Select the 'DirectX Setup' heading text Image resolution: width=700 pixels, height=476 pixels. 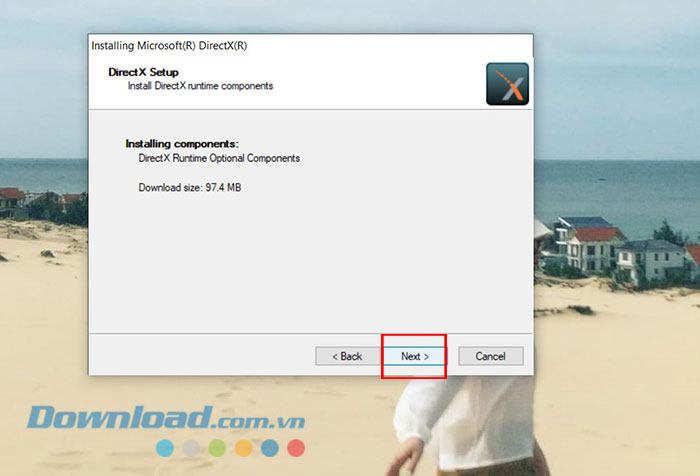[x=143, y=72]
